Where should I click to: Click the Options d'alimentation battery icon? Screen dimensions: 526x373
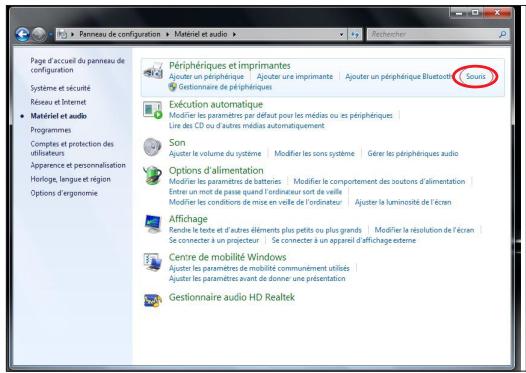[153, 175]
